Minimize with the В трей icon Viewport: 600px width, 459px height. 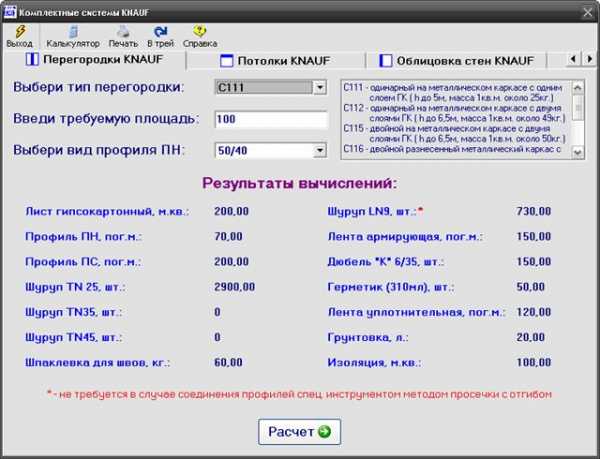pos(160,31)
